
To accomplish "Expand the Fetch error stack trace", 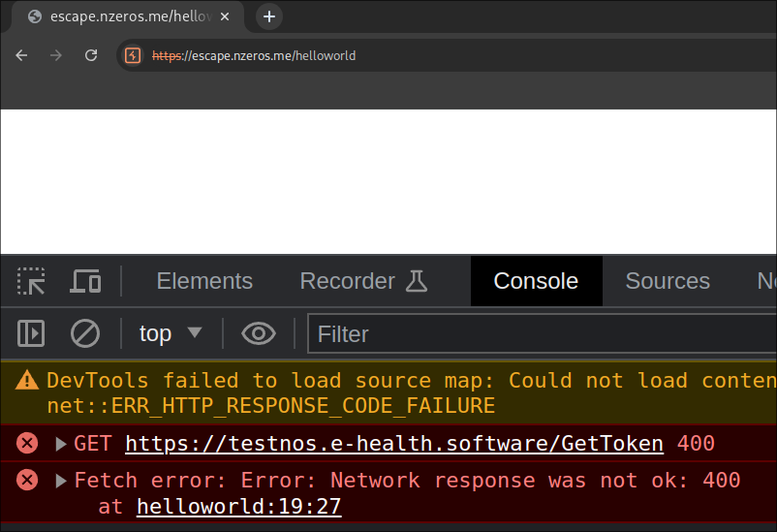I will click(x=61, y=481).
